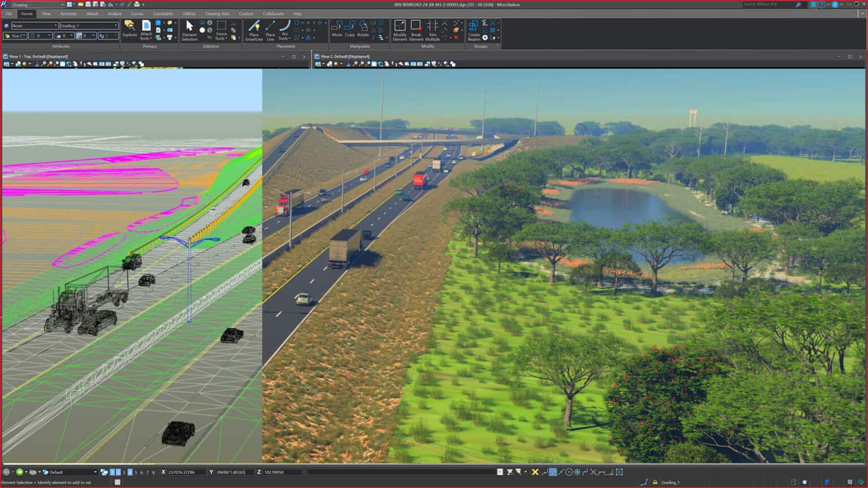The width and height of the screenshot is (868, 488).
Task: Switch to the Annotate ribbon tab
Action: click(x=68, y=14)
